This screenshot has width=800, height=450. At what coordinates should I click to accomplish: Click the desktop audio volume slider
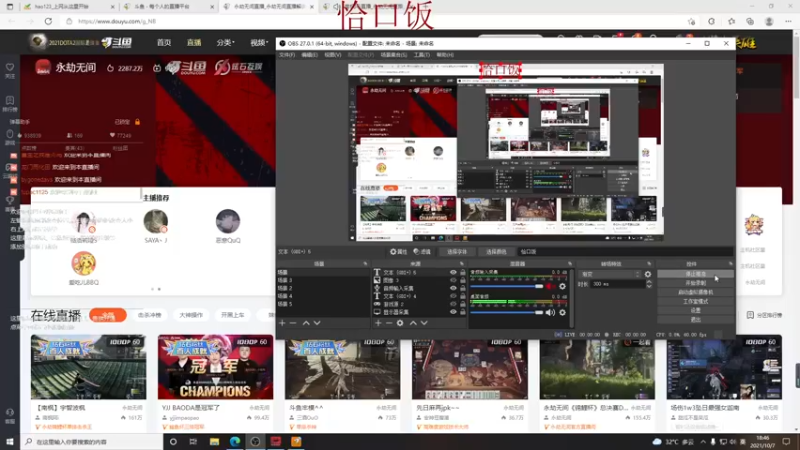pyautogui.click(x=507, y=312)
